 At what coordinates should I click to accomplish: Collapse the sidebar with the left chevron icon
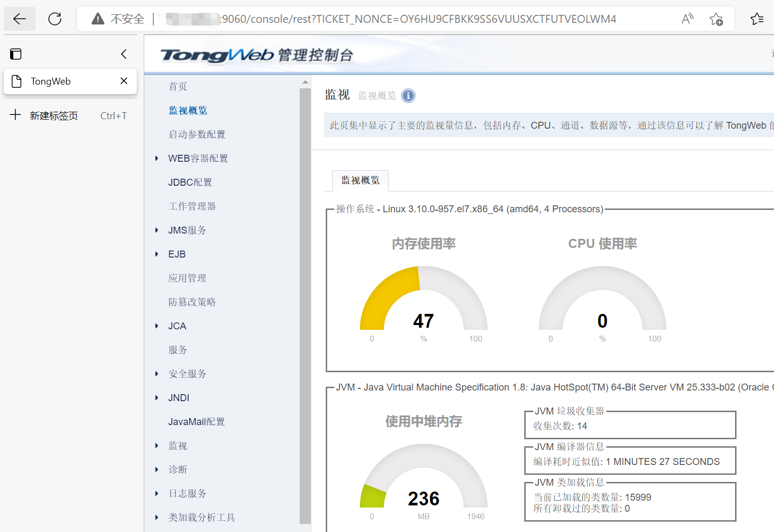point(123,54)
